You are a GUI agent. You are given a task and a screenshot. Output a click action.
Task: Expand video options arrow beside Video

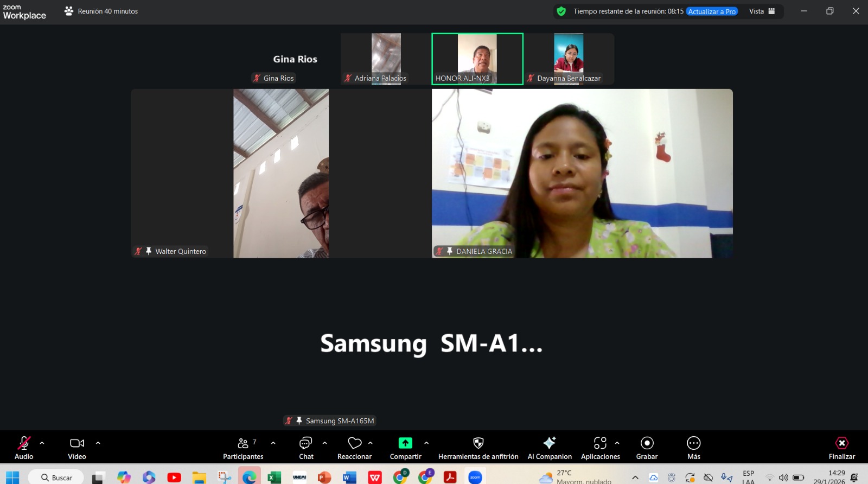tap(98, 443)
